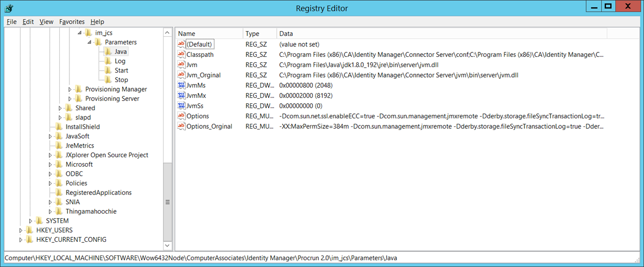Open the Favorites menu

click(72, 22)
